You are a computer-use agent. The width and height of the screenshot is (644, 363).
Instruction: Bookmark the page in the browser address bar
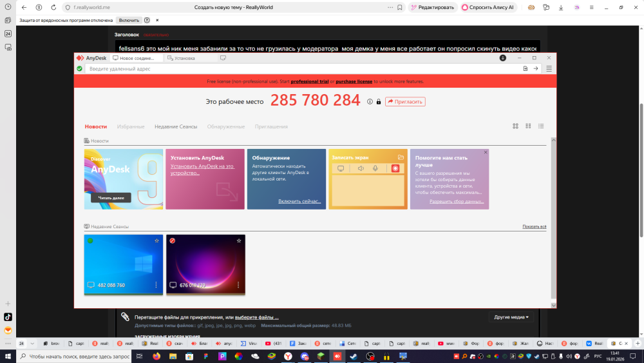click(x=400, y=7)
